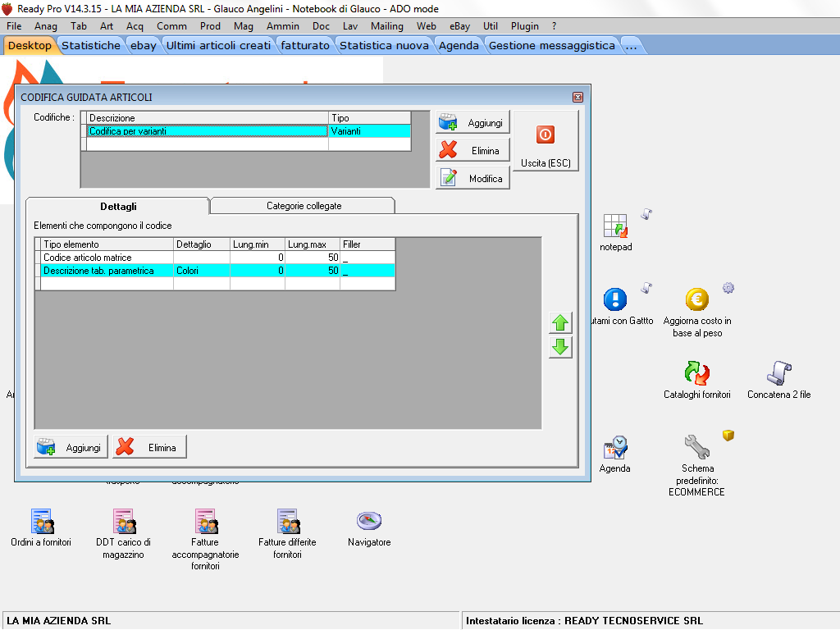Open the fatturato tab

tap(305, 46)
